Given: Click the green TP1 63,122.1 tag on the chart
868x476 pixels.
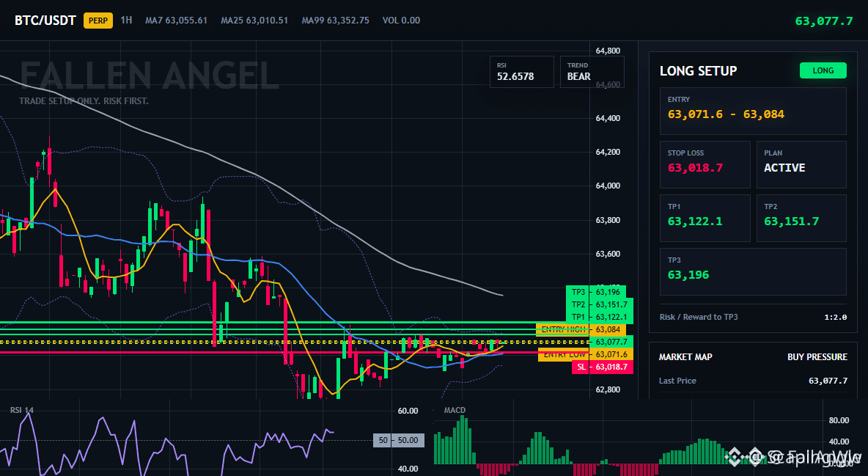Looking at the screenshot, I should point(600,317).
